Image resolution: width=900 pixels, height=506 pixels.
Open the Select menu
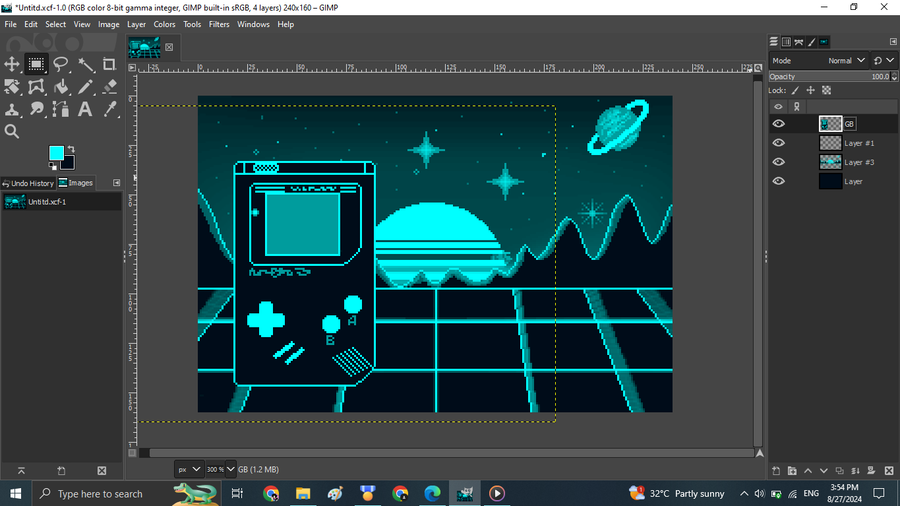[x=55, y=24]
